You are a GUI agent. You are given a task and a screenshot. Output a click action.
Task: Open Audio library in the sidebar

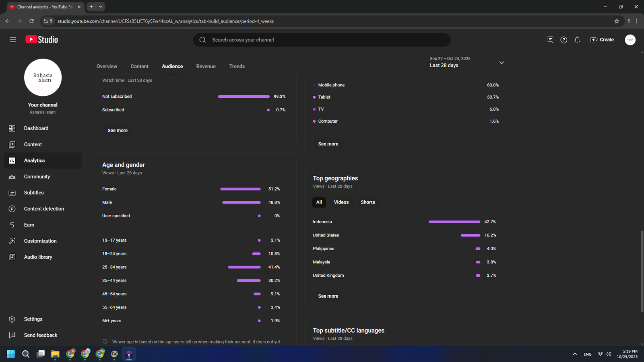tap(43, 257)
